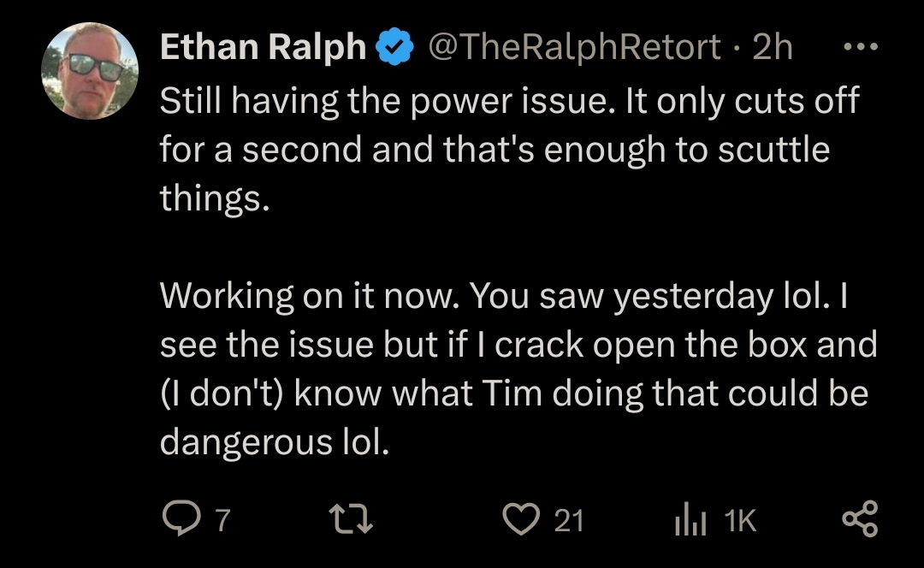This screenshot has width=924, height=568.
Task: Like the tweet with the heart icon
Action: click(521, 518)
